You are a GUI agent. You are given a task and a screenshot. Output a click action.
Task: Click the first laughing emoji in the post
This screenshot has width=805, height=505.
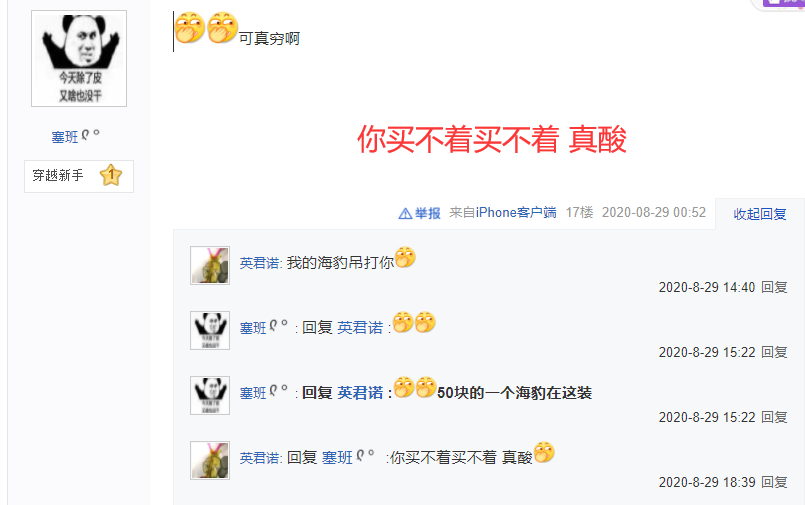(x=190, y=28)
